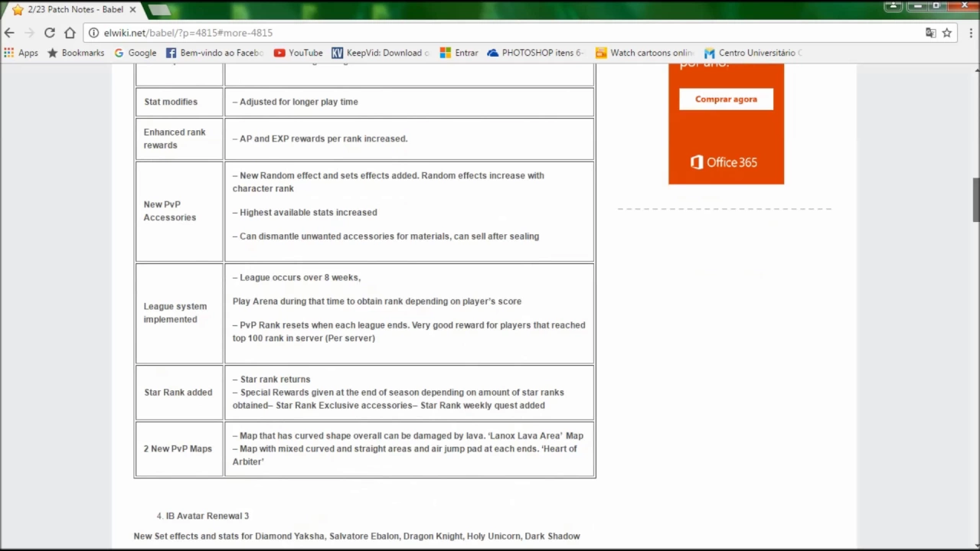Click 'League occurs over 8 weeks' text

[299, 277]
